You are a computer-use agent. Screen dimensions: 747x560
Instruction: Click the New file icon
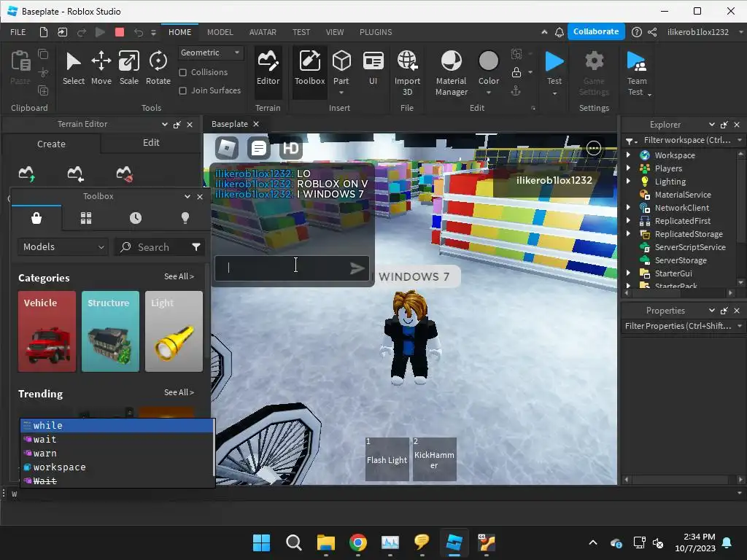[43, 32]
